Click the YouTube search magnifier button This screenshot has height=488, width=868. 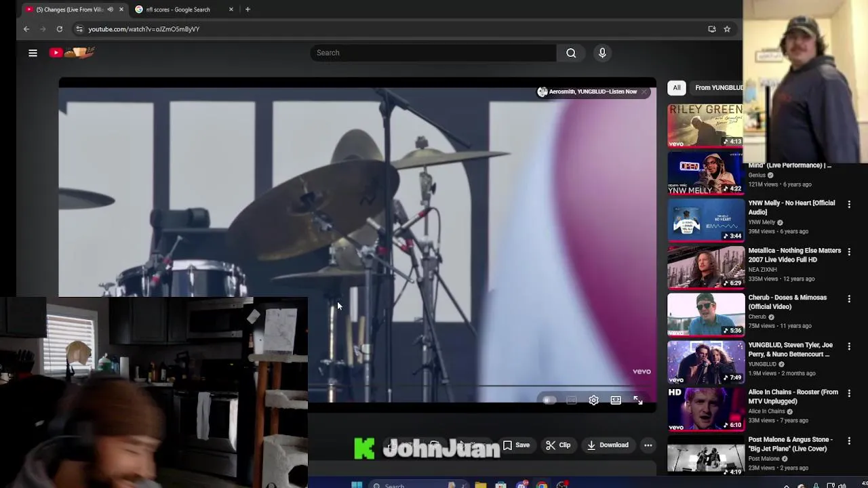click(571, 53)
